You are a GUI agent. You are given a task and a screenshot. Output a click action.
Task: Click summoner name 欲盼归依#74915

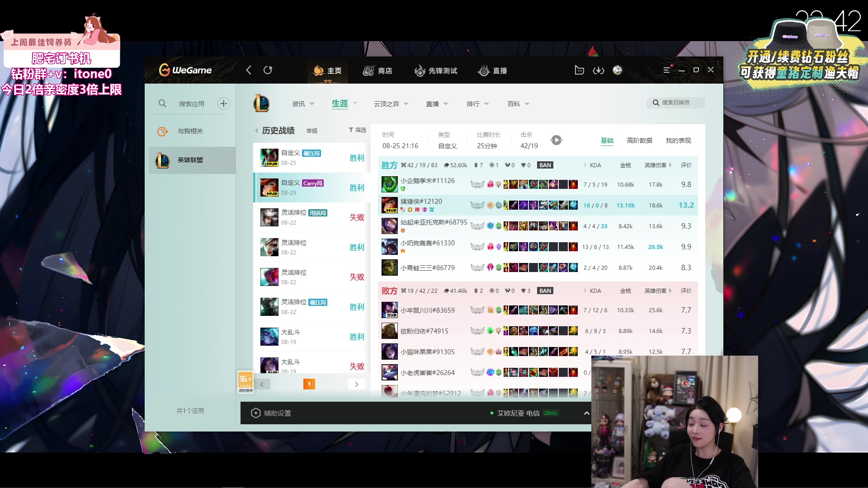pyautogui.click(x=424, y=331)
